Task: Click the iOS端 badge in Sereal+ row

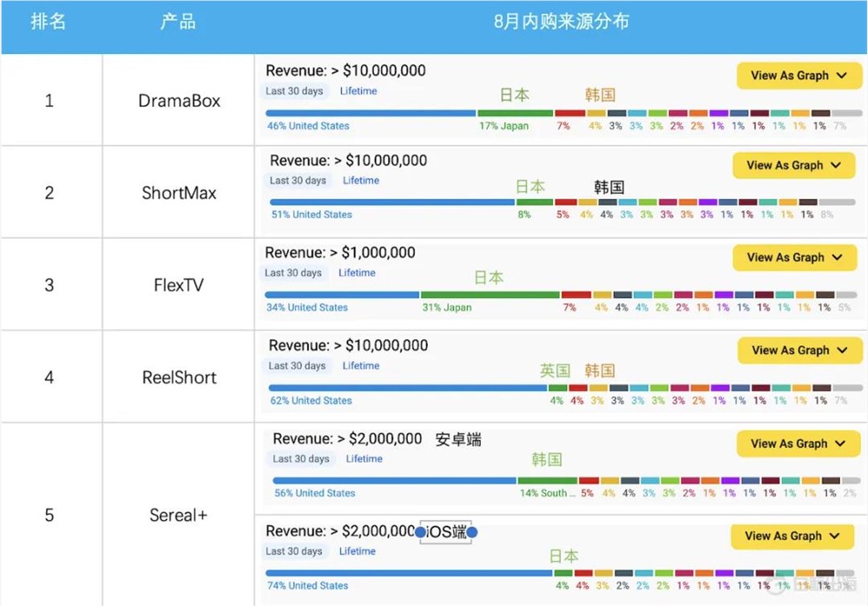Action: [x=445, y=530]
